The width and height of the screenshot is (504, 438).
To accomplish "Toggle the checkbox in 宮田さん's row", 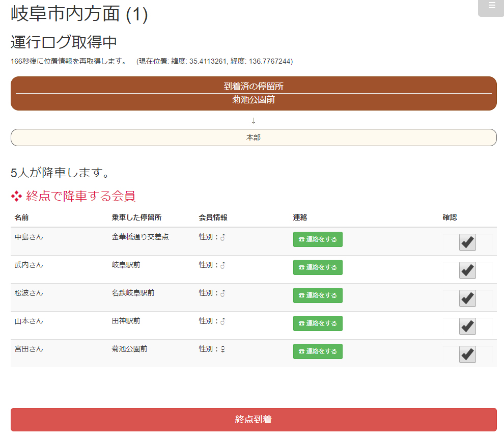I will pos(467,354).
